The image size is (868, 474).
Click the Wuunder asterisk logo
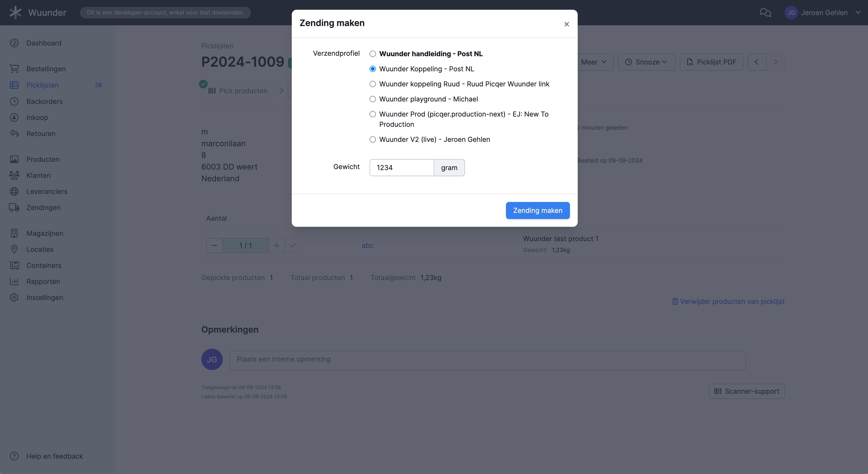(15, 12)
